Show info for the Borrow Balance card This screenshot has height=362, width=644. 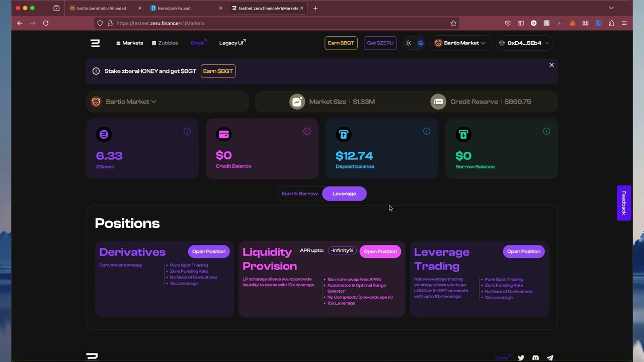pyautogui.click(x=546, y=131)
